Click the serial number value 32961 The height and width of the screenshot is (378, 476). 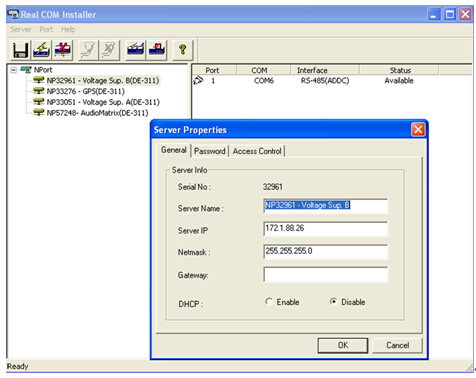pos(272,187)
